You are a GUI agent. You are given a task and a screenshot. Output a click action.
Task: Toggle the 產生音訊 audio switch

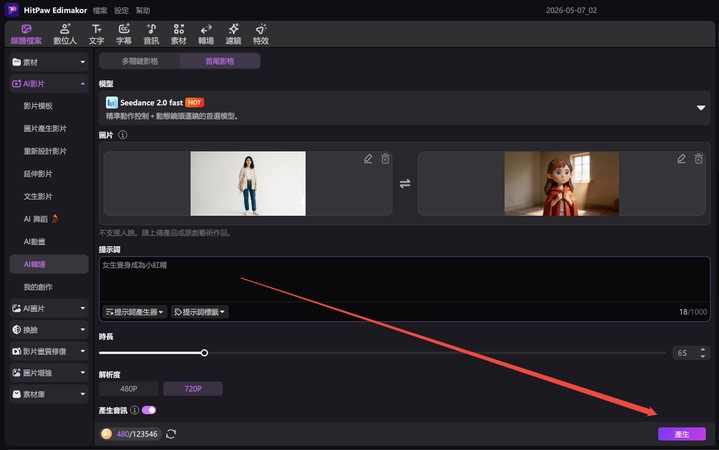tap(149, 410)
